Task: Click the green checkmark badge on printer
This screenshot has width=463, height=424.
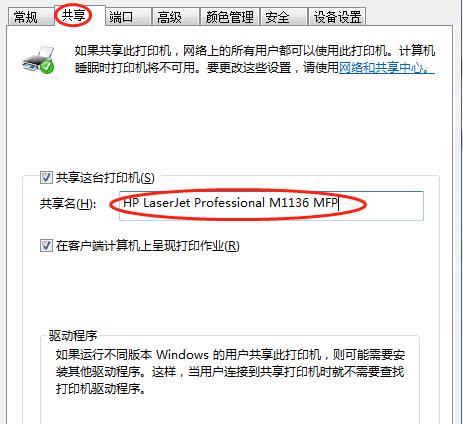Action: (47, 67)
